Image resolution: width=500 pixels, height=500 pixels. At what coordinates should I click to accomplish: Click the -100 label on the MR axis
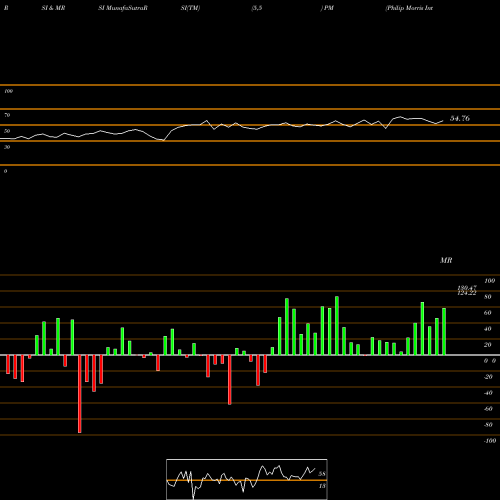coord(490,441)
